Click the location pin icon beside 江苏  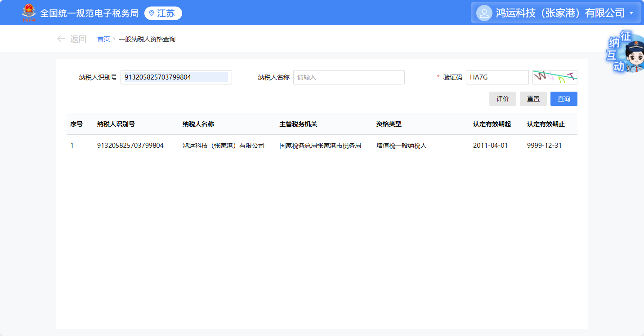tap(152, 13)
